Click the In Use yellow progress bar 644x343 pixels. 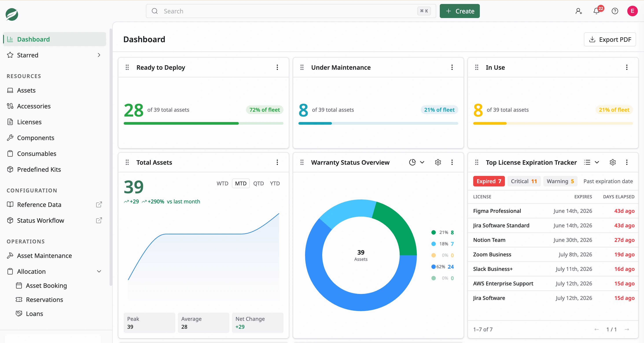[x=553, y=123]
